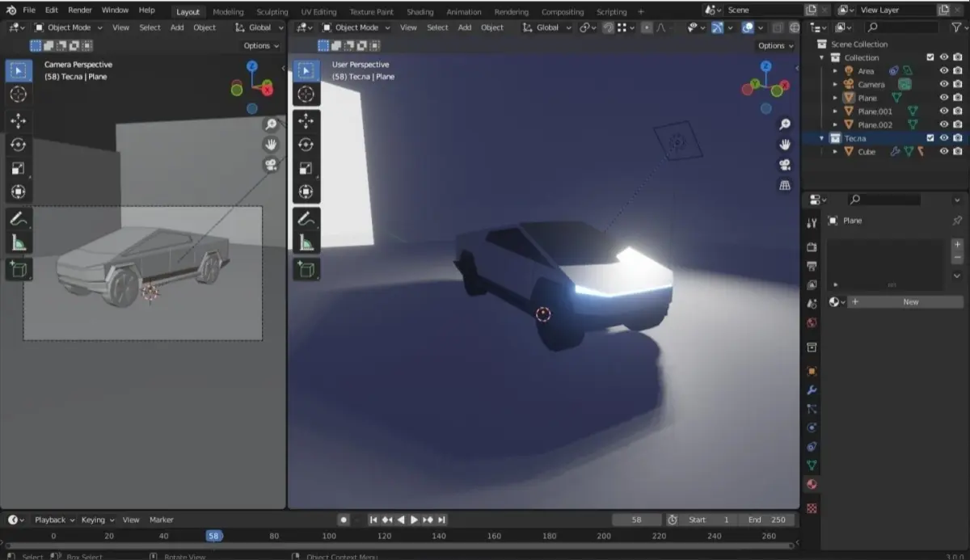Select the Move tool in right viewport
This screenshot has height=560, width=970.
(306, 120)
